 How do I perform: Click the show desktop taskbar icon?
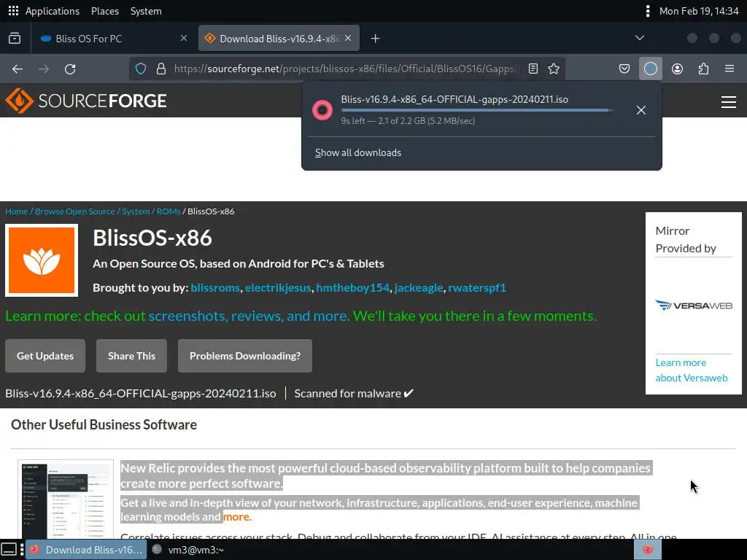pos(9,550)
